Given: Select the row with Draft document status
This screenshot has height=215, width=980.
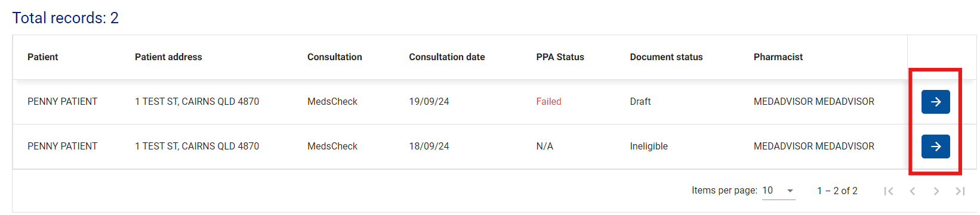Looking at the screenshot, I should point(460,102).
